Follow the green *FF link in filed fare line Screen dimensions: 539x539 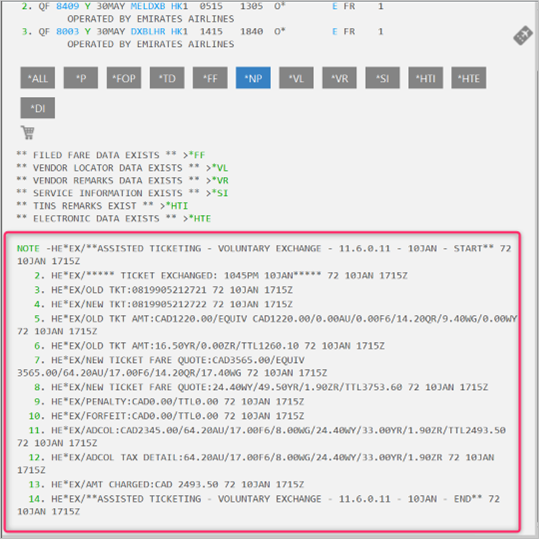coord(197,155)
